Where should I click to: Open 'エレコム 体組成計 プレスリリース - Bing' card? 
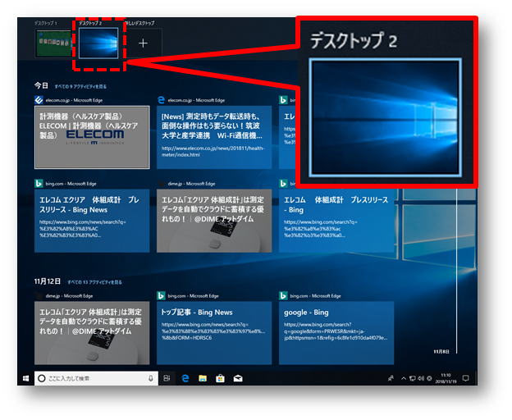(x=336, y=221)
